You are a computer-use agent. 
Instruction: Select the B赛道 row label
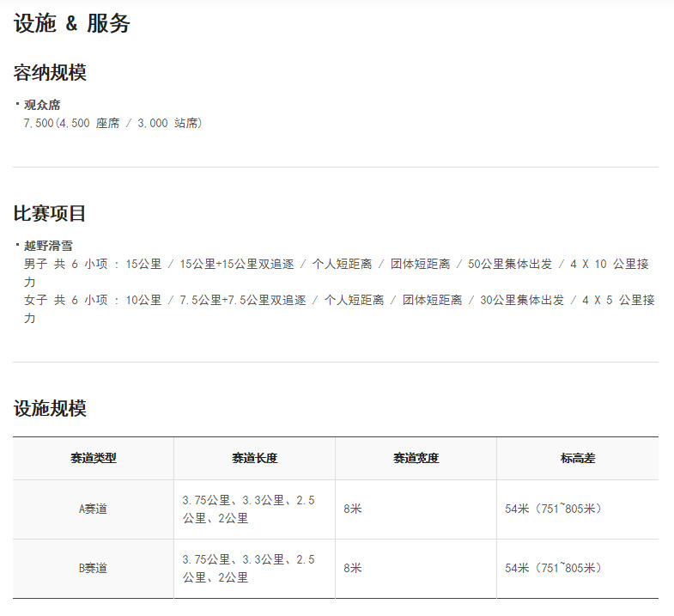[x=94, y=569]
